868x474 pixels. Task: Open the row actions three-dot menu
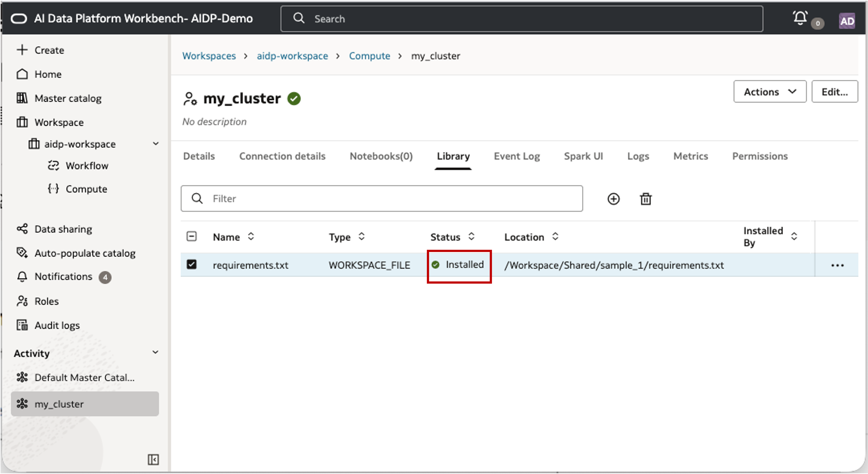[x=837, y=265]
